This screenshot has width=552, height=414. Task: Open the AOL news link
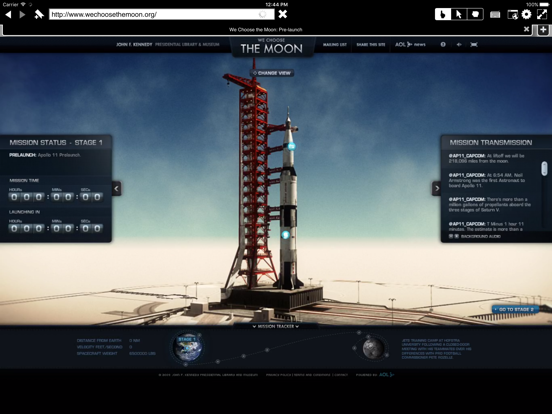(x=410, y=44)
